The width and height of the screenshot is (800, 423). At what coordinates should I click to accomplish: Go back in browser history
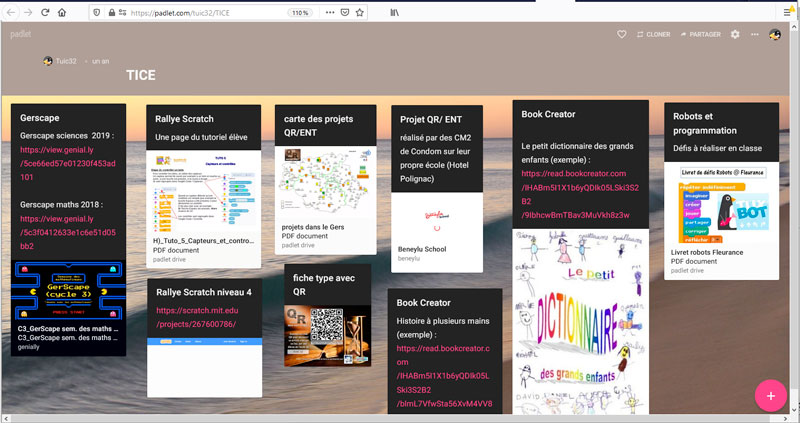[11, 12]
